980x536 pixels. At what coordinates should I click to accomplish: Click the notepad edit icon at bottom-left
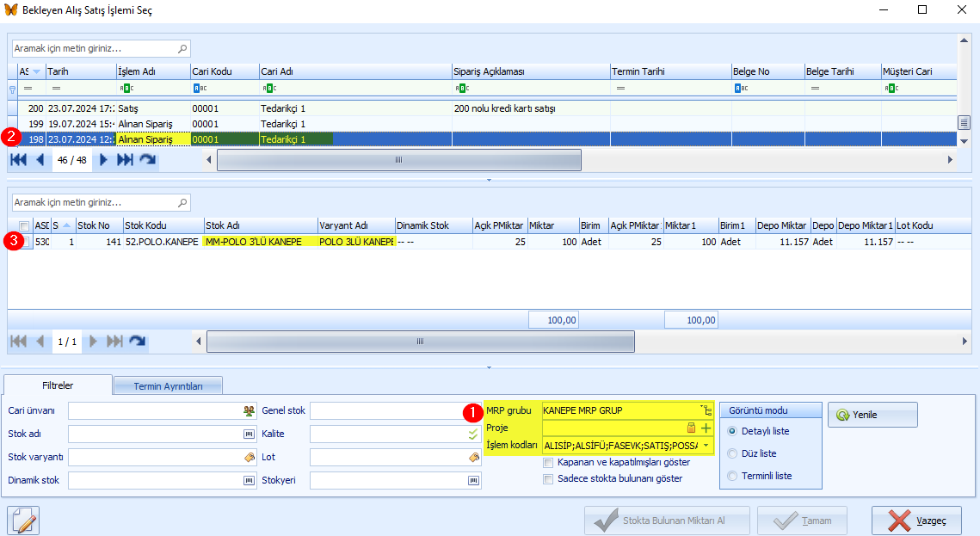pos(24,521)
